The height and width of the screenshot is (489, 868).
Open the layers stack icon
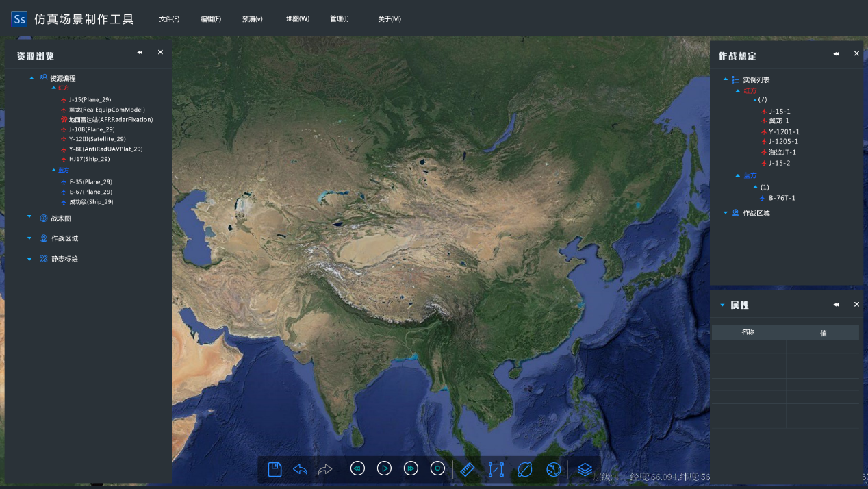coord(585,469)
